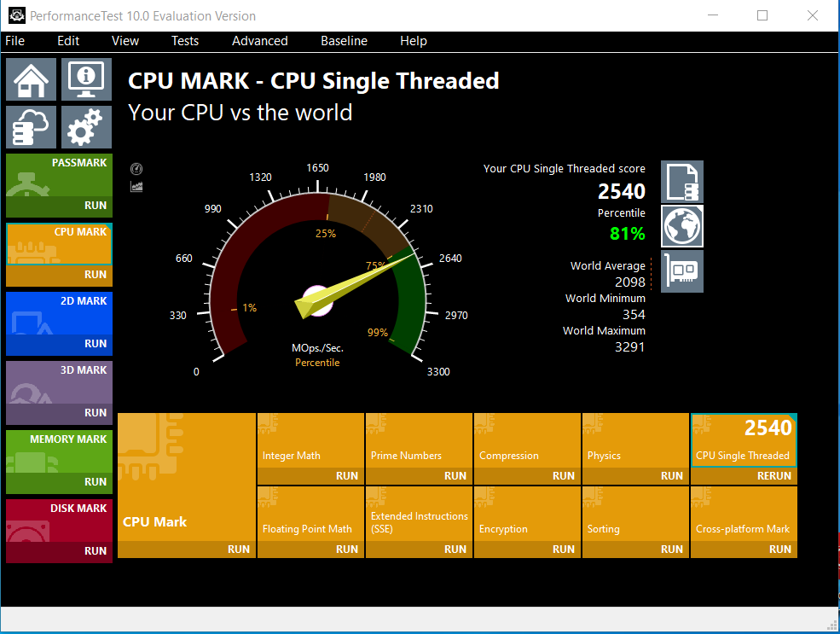This screenshot has height=634, width=840.
Task: Run the Extended Instructions (SSE) test
Action: click(x=419, y=550)
